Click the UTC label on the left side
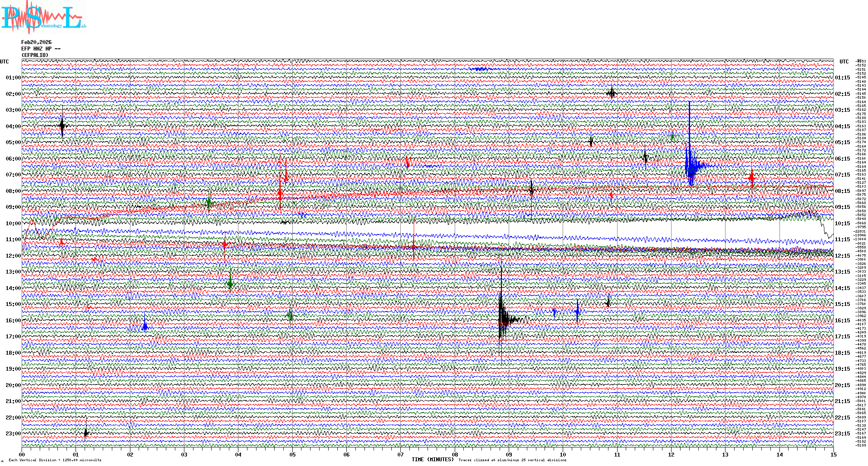The height and width of the screenshot is (466, 868). click(x=4, y=62)
